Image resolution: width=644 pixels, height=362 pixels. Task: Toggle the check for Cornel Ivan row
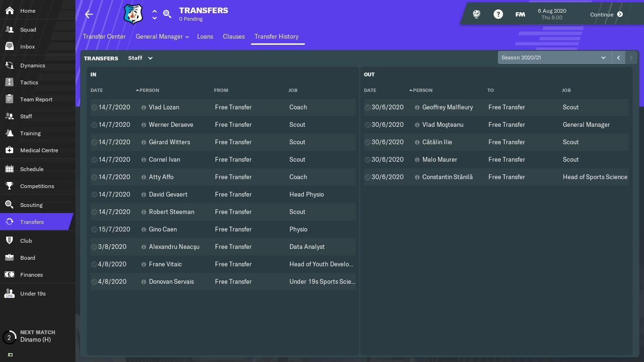[x=94, y=160]
